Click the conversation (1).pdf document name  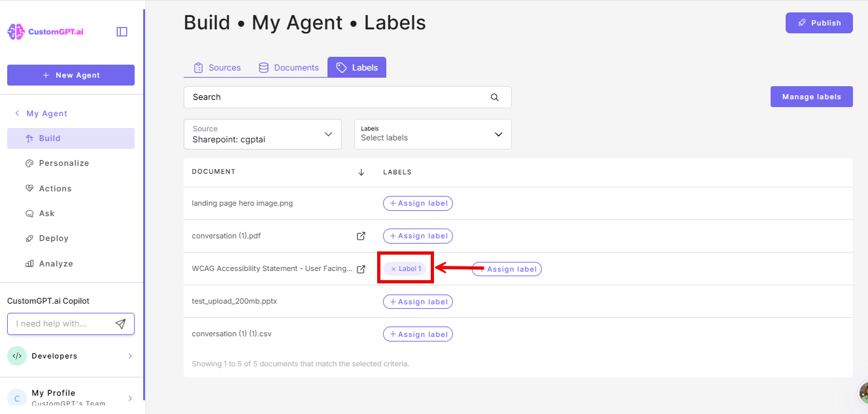[x=226, y=236]
